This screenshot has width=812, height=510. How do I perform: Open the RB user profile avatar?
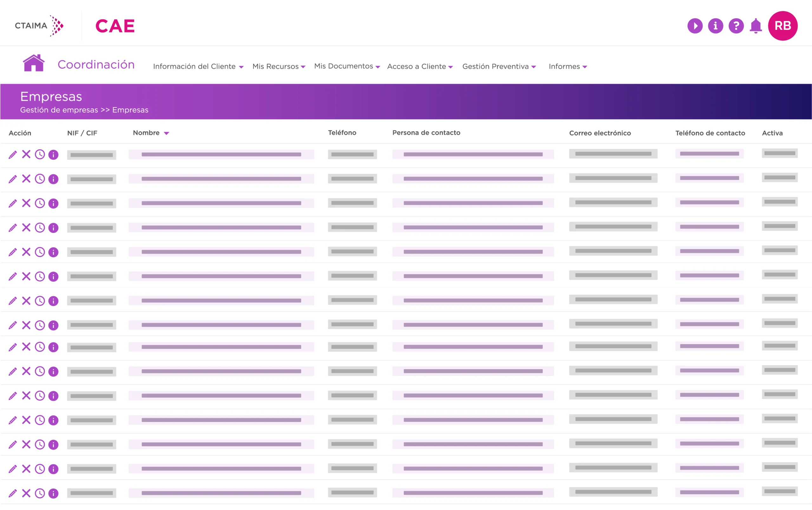click(782, 26)
